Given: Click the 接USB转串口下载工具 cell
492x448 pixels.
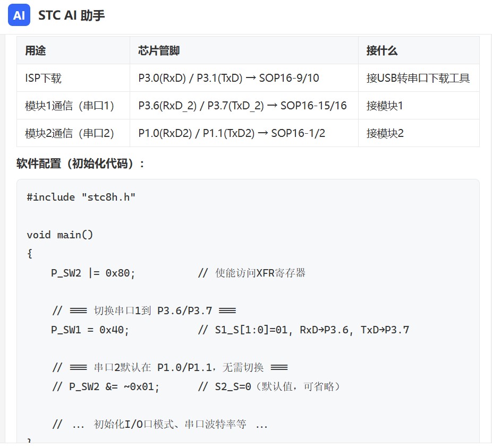Looking at the screenshot, I should [418, 78].
